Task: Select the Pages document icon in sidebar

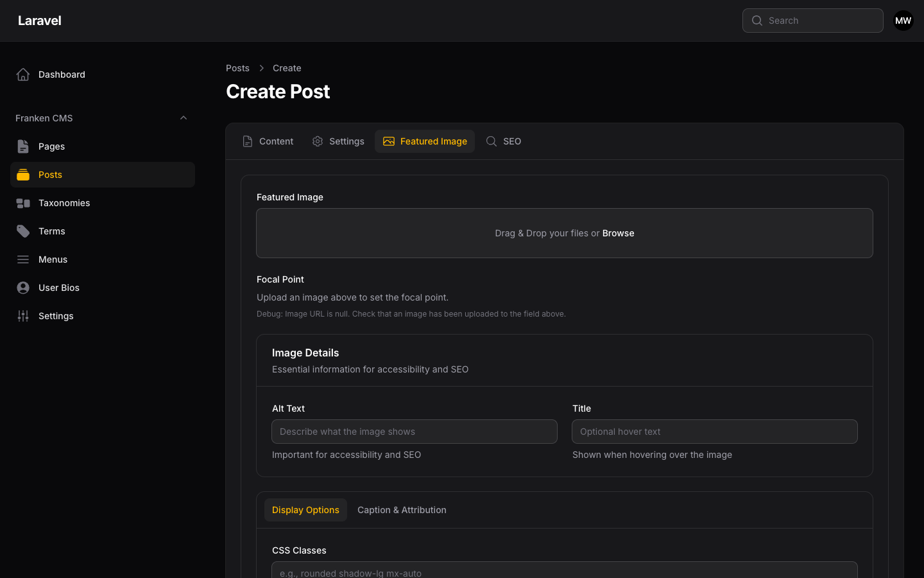Action: [23, 146]
